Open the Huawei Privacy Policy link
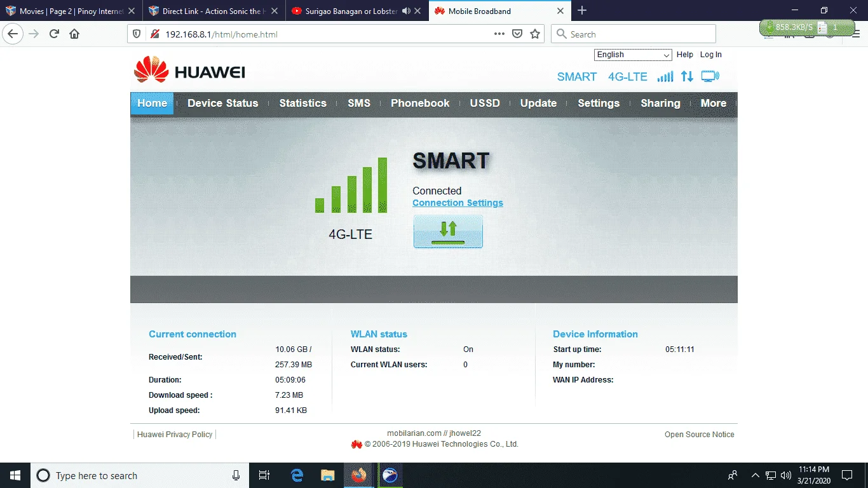 [175, 435]
